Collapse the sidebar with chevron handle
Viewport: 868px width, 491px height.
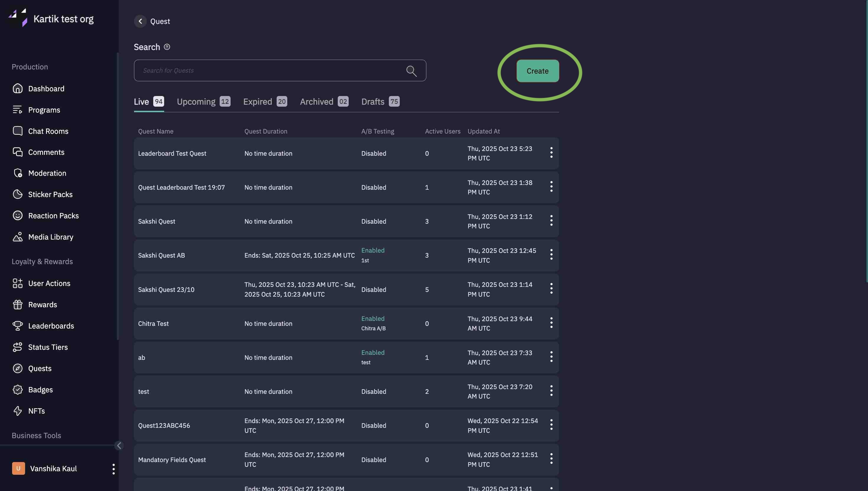coord(119,446)
